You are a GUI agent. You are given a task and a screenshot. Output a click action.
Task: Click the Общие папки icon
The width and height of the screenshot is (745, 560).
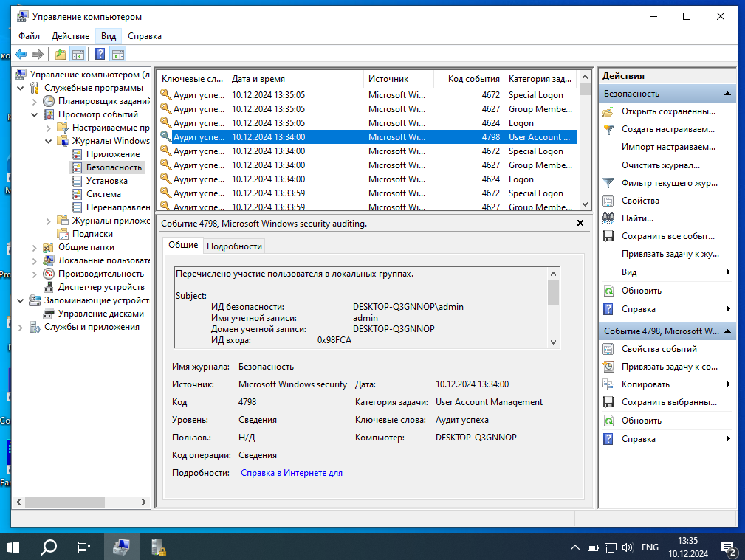49,247
